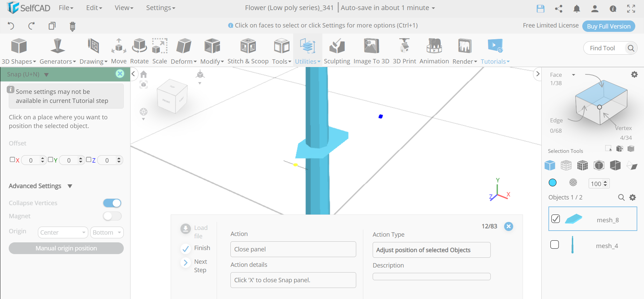Click Buy Full Version button
Image resolution: width=644 pixels, height=299 pixels.
pyautogui.click(x=608, y=26)
